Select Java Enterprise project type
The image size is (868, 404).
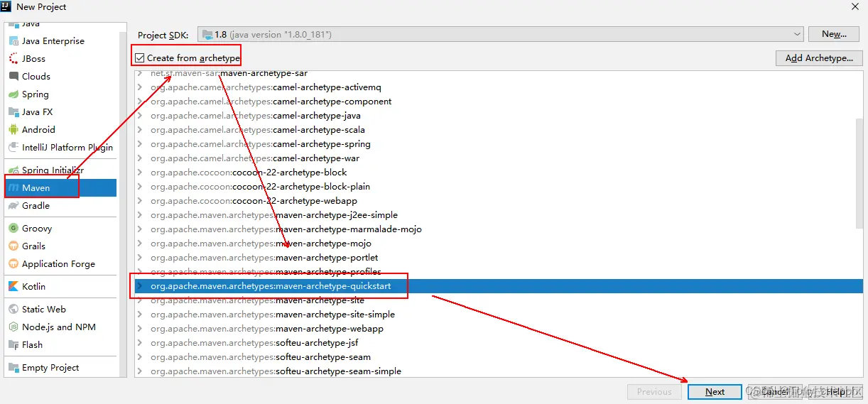click(x=53, y=41)
